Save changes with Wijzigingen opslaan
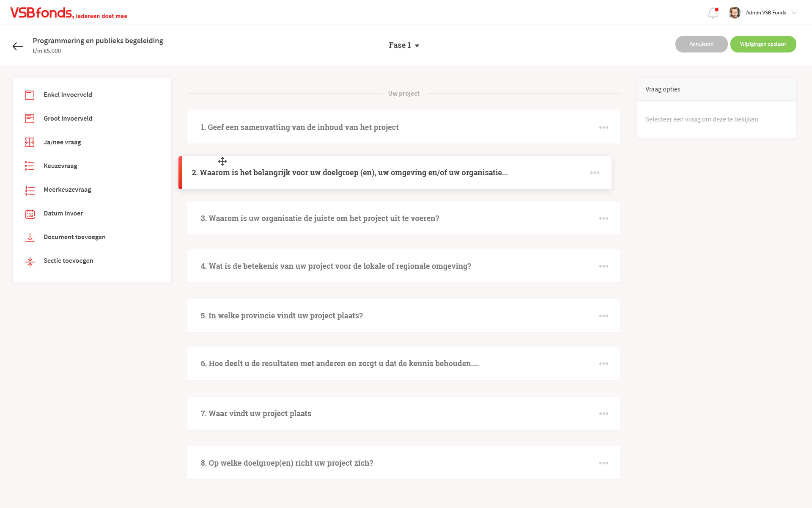Viewport: 812px width, 508px height. [x=763, y=44]
